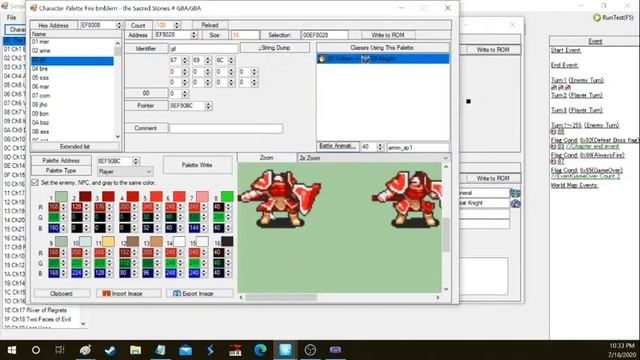Click the Battle Animation number 40 spinner
Image resolution: width=640 pixels, height=360 pixels.
(380, 147)
